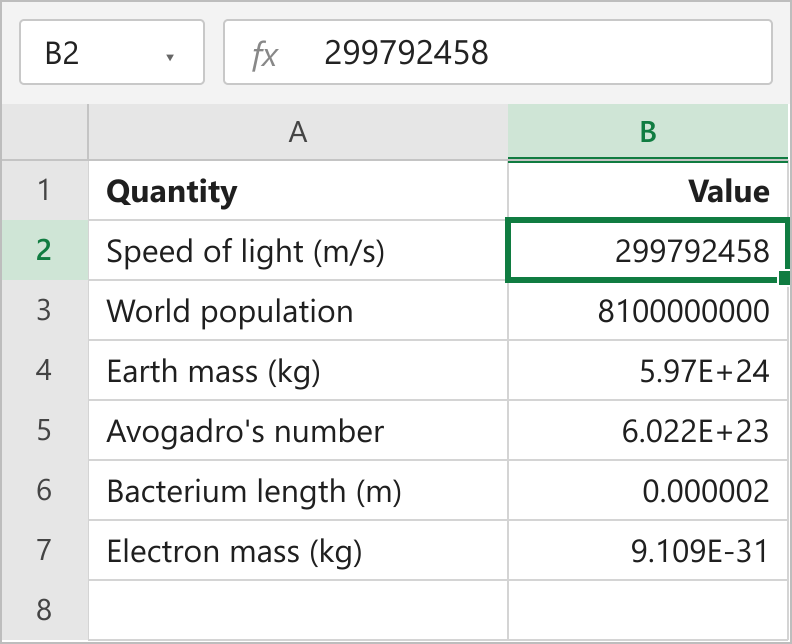Select column B header
Screen dimensions: 792x644
(648, 132)
